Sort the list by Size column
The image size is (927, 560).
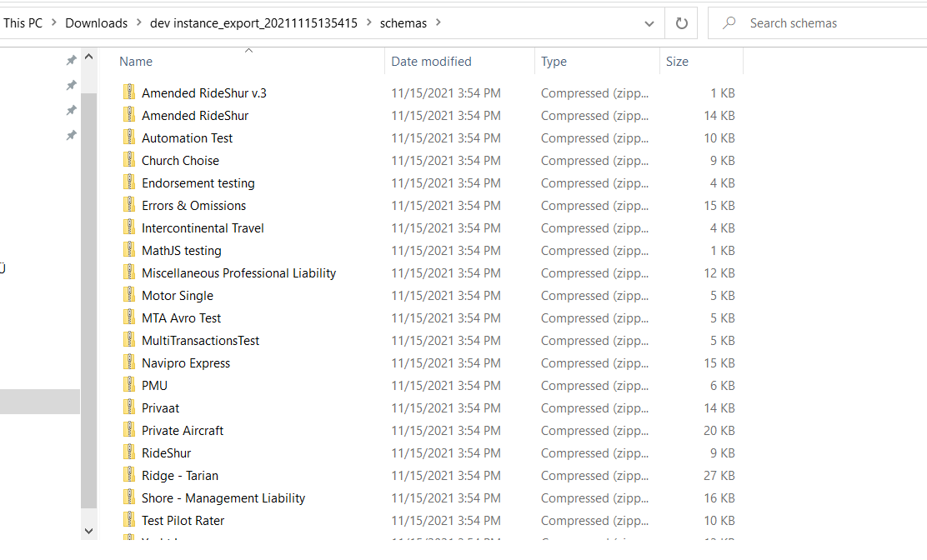click(677, 61)
